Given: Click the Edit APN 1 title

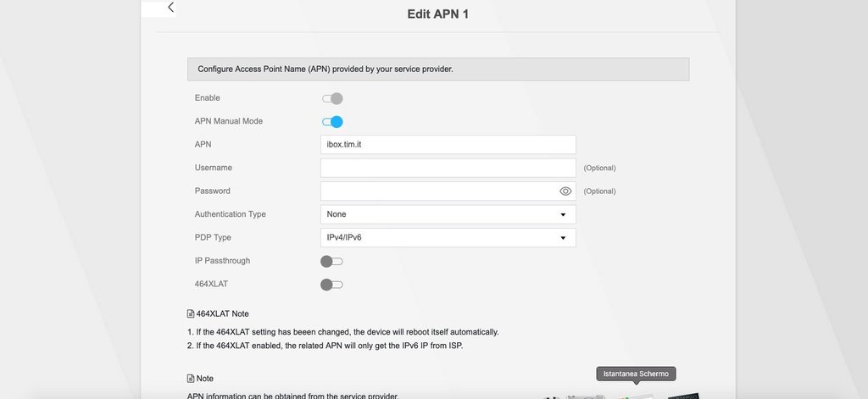Looking at the screenshot, I should coord(438,14).
